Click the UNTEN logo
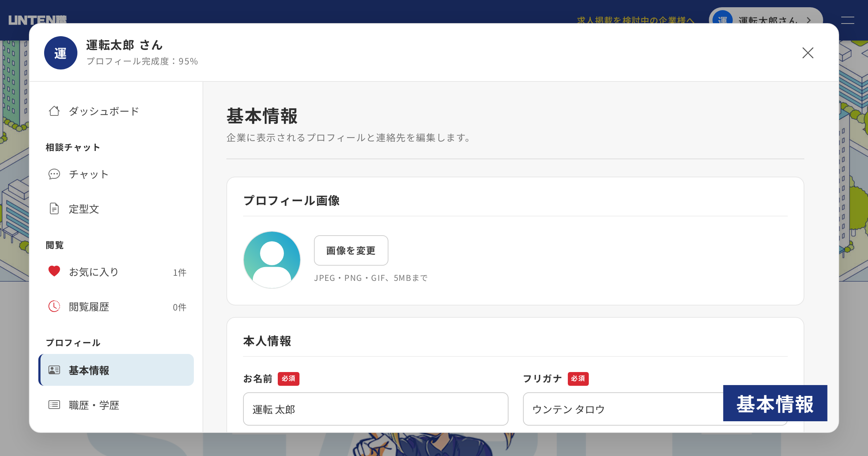868x456 pixels. [38, 20]
